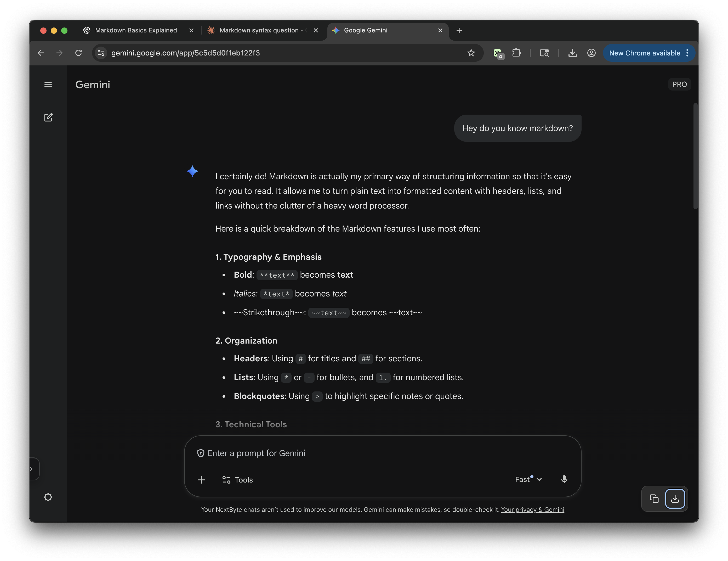
Task: Start a new chat with compose icon
Action: coord(48,117)
